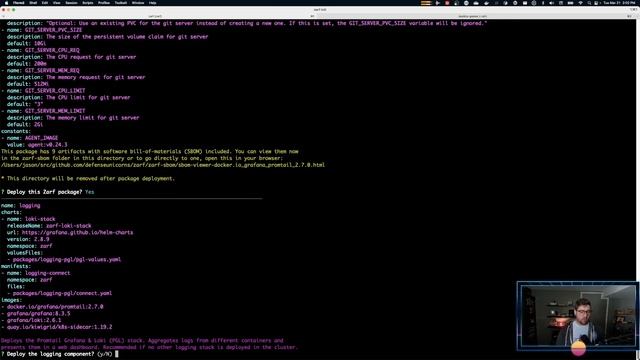Click the 'images:' heading line

pos(11,300)
